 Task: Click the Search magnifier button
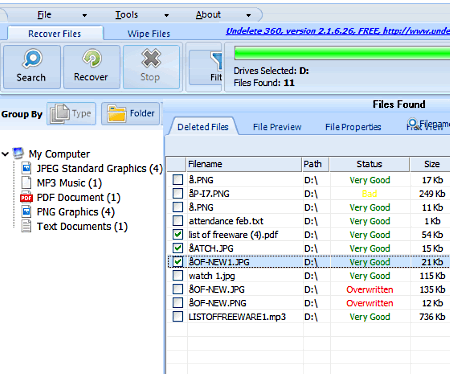(x=32, y=67)
